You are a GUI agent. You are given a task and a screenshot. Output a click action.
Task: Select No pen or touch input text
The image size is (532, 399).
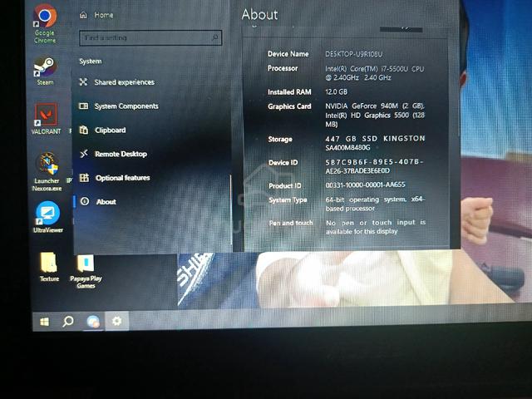tap(375, 227)
